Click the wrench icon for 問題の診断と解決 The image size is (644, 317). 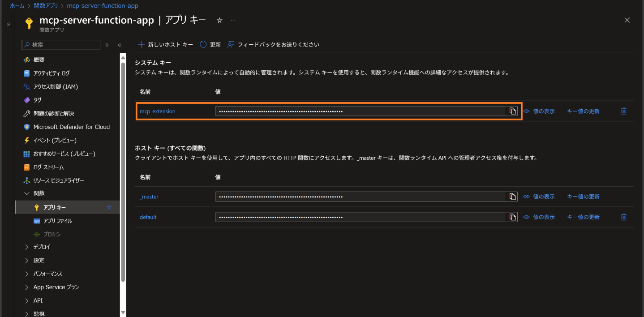point(26,113)
